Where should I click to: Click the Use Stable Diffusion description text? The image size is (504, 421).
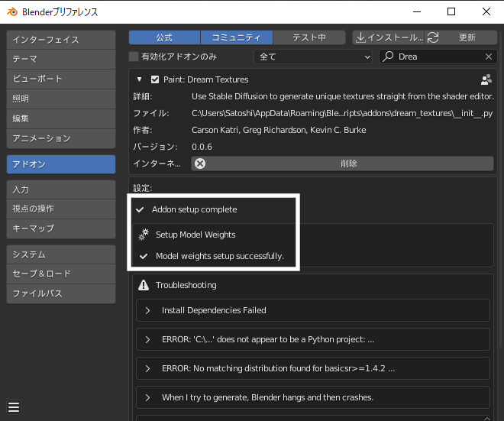(343, 96)
